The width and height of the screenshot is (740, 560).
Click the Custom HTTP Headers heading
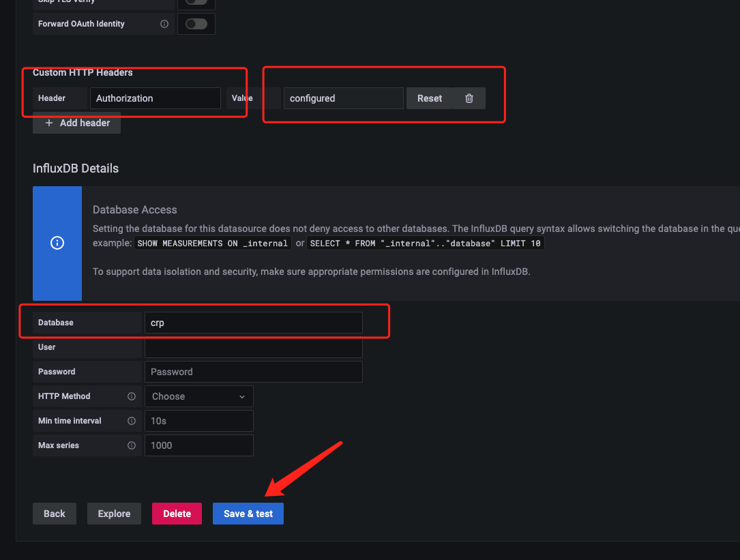pyautogui.click(x=83, y=72)
